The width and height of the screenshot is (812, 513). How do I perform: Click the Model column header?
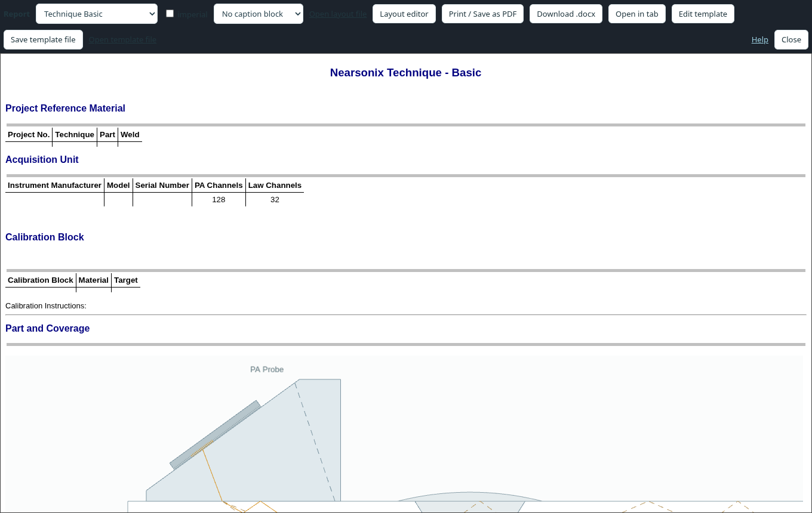[x=118, y=186]
